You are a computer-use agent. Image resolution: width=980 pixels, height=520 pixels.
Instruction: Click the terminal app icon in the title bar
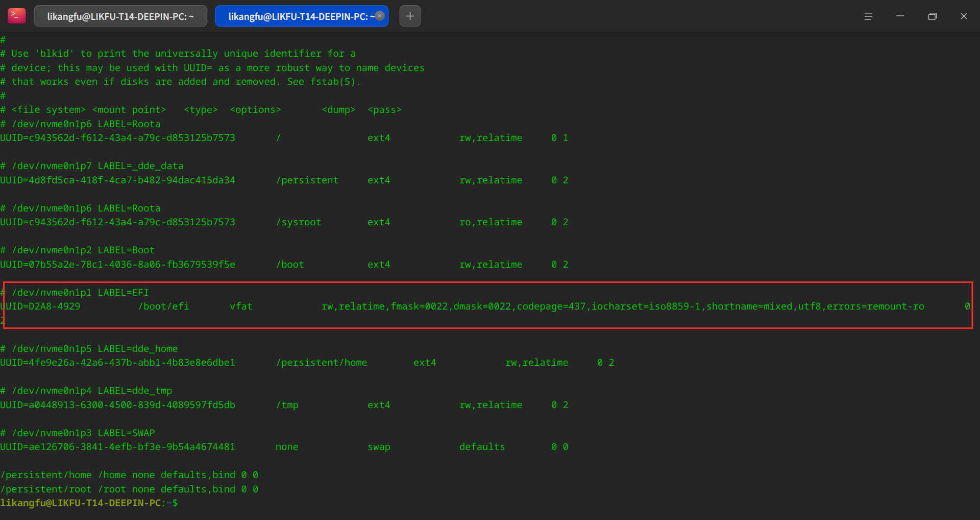[17, 16]
